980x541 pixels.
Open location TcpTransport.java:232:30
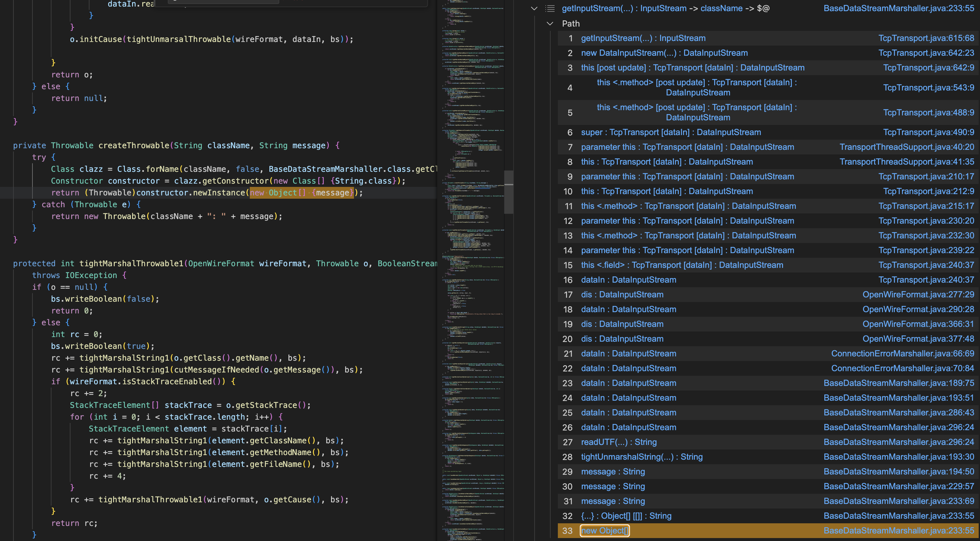926,235
